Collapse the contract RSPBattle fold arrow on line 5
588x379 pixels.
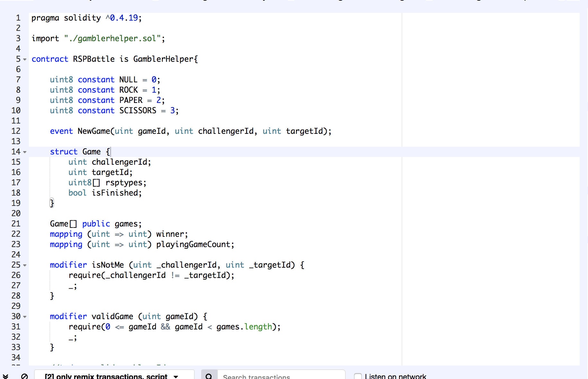pos(25,60)
